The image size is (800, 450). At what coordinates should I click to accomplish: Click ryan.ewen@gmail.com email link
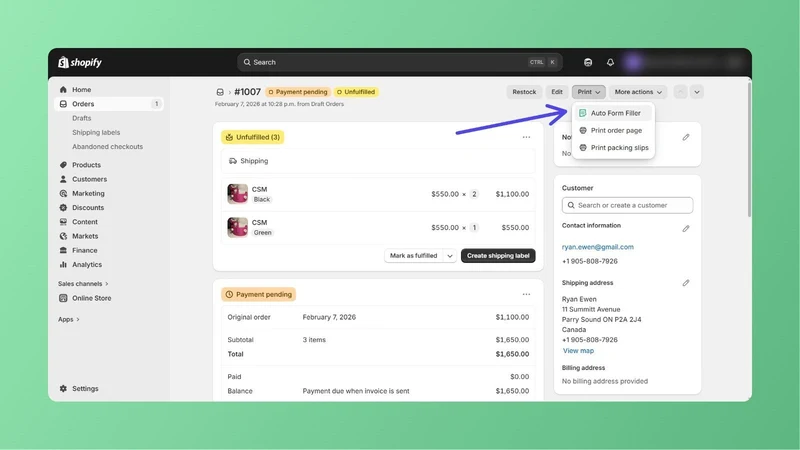coord(597,247)
